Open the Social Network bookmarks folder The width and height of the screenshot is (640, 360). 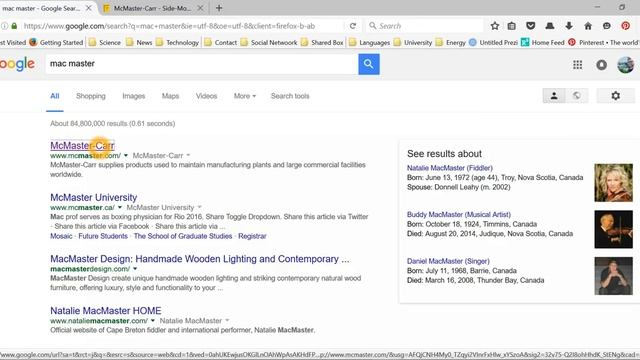(269, 42)
